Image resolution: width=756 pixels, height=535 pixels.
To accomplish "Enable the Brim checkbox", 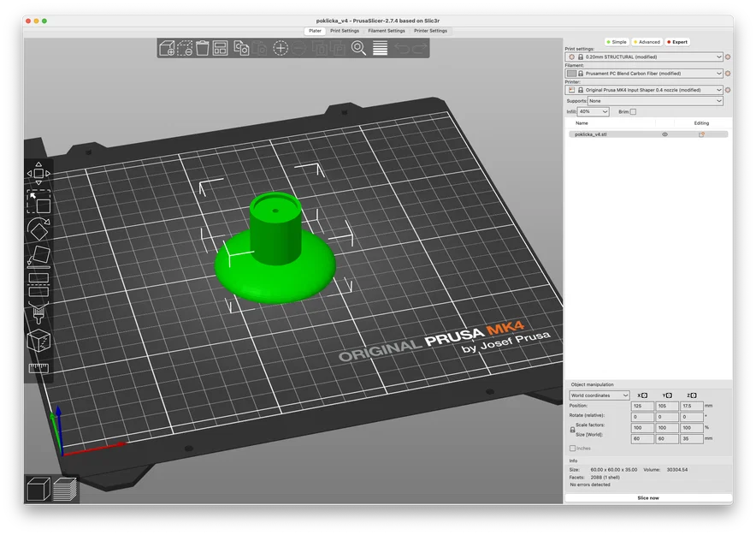I will (633, 112).
